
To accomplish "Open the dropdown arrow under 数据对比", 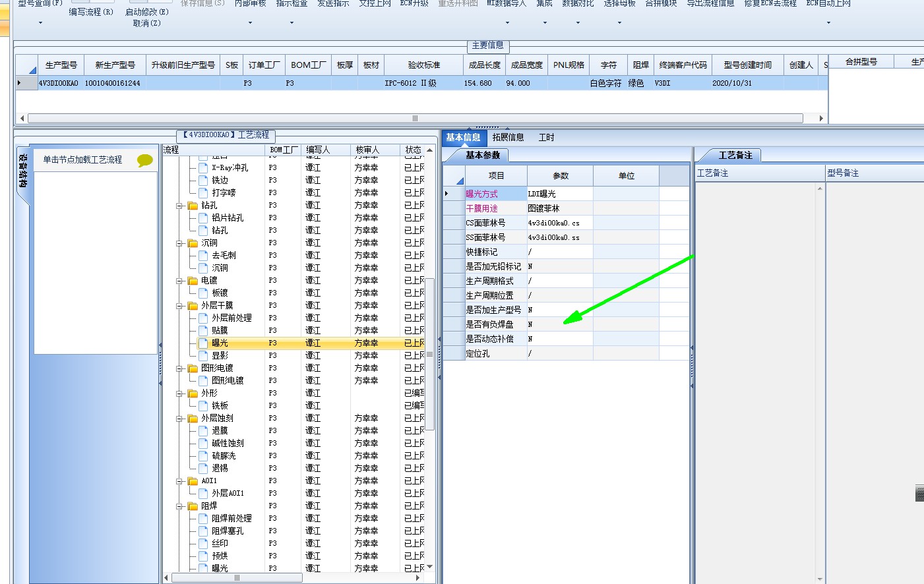I will point(578,23).
